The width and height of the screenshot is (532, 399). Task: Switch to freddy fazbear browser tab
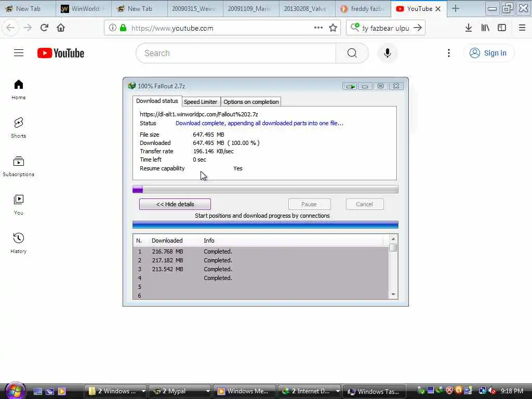[363, 9]
